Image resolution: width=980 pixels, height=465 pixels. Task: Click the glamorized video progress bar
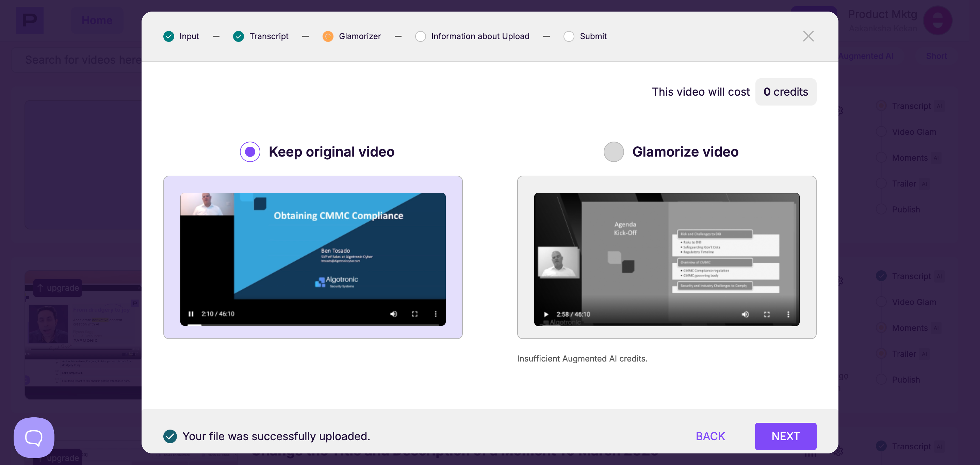pos(667,325)
